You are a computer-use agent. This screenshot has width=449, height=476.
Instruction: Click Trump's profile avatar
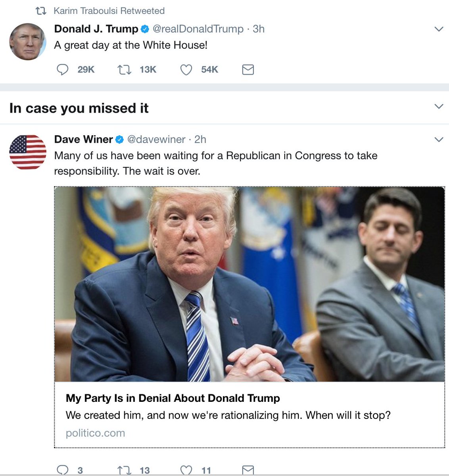pos(28,42)
